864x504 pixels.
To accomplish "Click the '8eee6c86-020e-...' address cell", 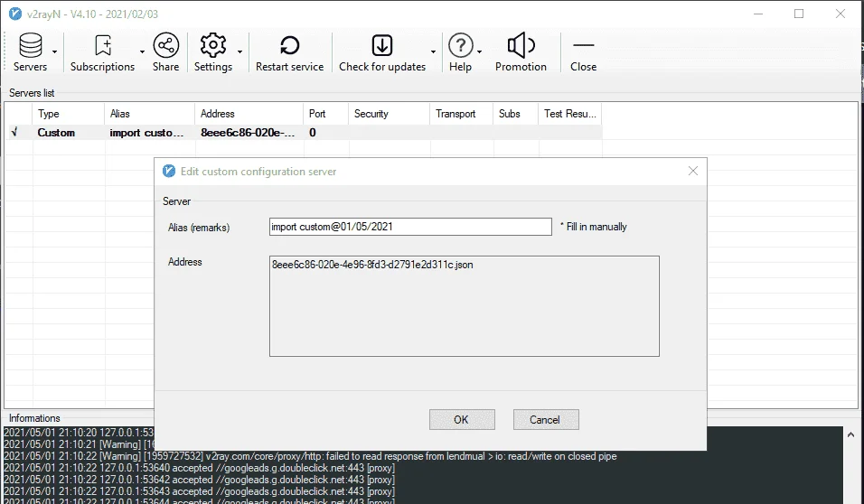I will (x=248, y=133).
